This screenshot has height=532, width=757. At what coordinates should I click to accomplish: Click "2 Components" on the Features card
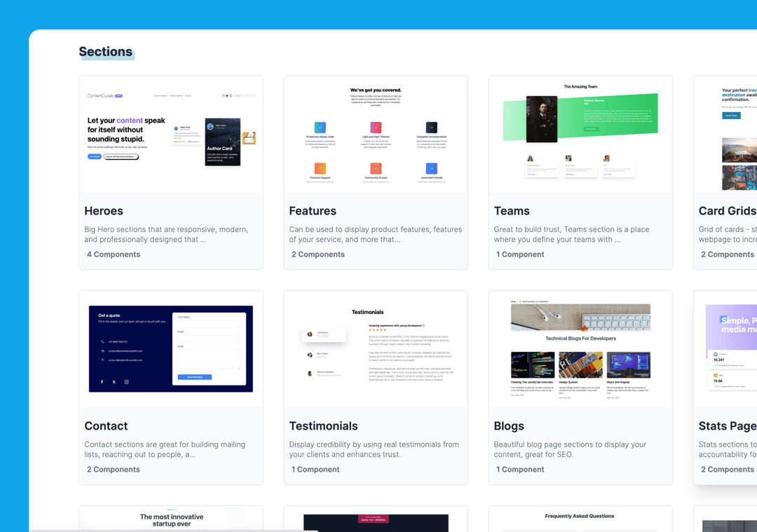click(318, 254)
